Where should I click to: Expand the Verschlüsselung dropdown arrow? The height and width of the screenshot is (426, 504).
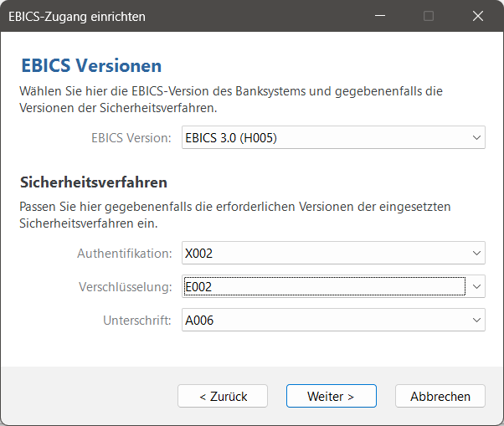(476, 287)
